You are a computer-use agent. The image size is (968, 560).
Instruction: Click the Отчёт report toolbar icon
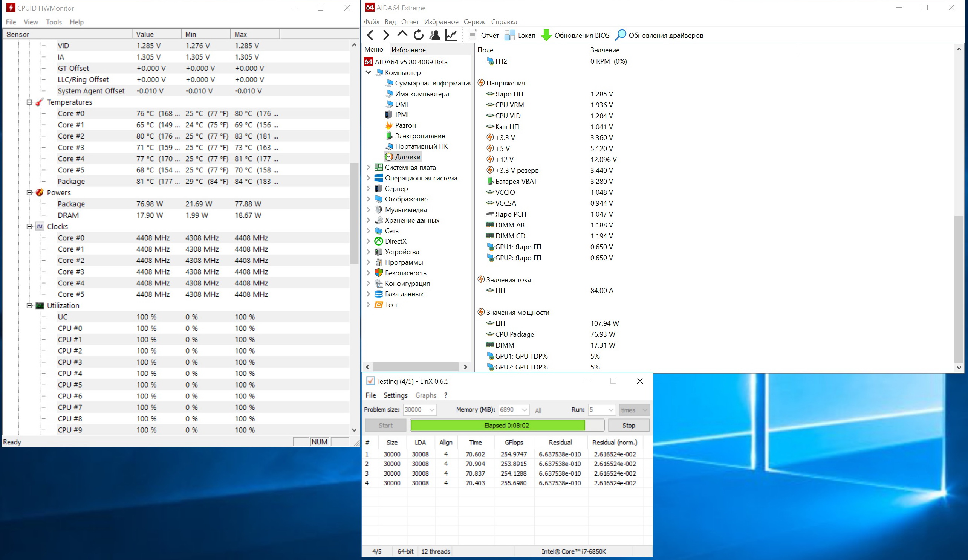pos(473,35)
